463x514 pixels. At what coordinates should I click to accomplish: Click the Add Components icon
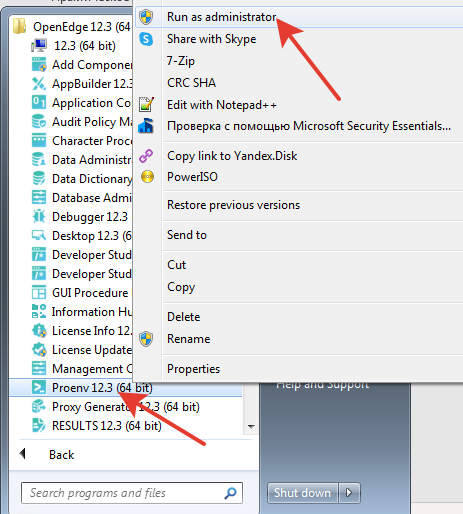[39, 65]
